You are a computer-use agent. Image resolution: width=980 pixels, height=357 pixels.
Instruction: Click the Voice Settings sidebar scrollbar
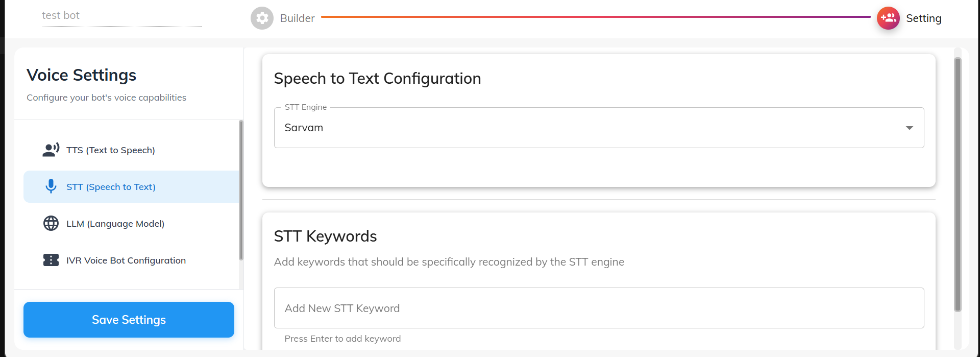(x=241, y=190)
